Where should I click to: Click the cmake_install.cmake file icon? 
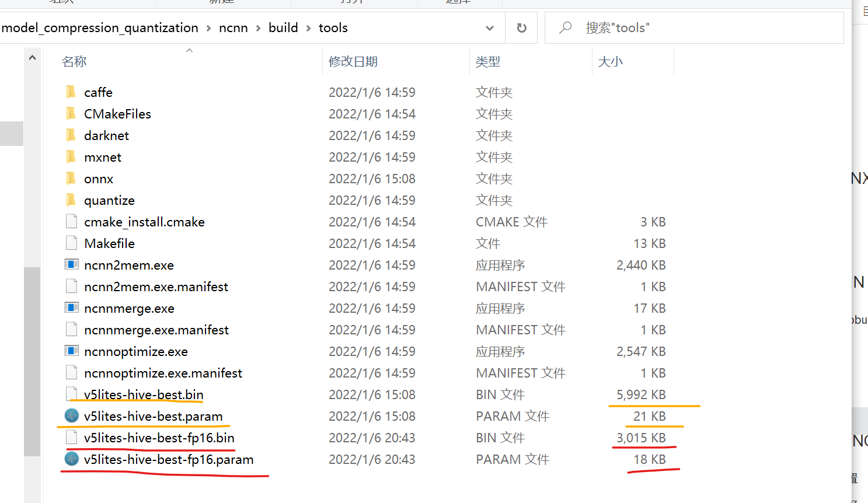coord(71,221)
